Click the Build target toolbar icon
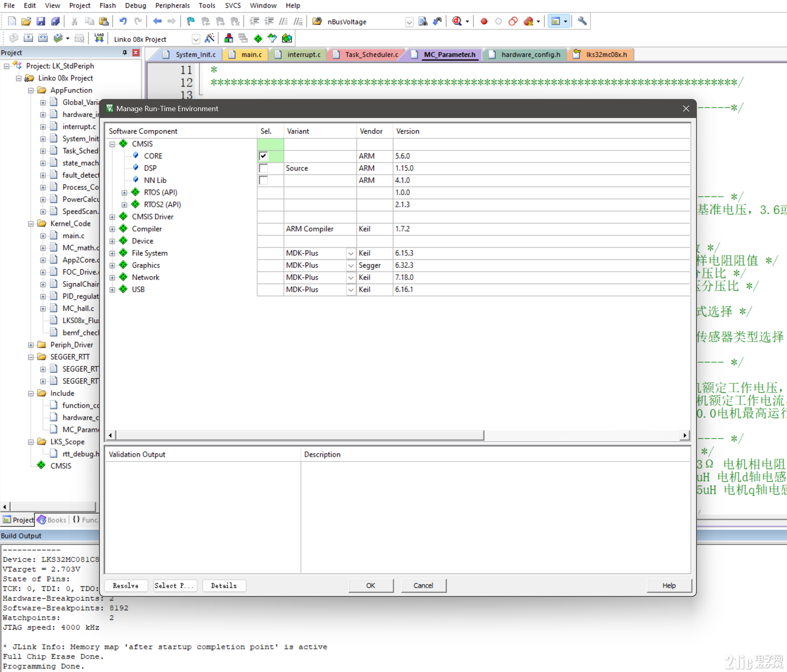 (28, 38)
